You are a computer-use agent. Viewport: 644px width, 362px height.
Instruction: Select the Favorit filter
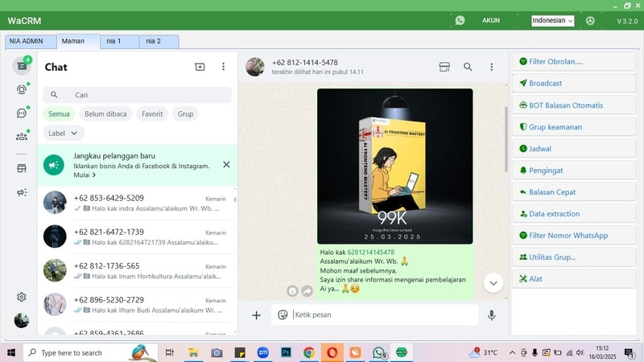(x=152, y=113)
